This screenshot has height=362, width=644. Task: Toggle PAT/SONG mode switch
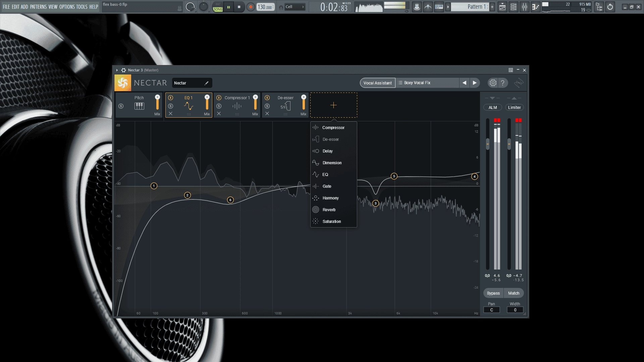tap(218, 7)
